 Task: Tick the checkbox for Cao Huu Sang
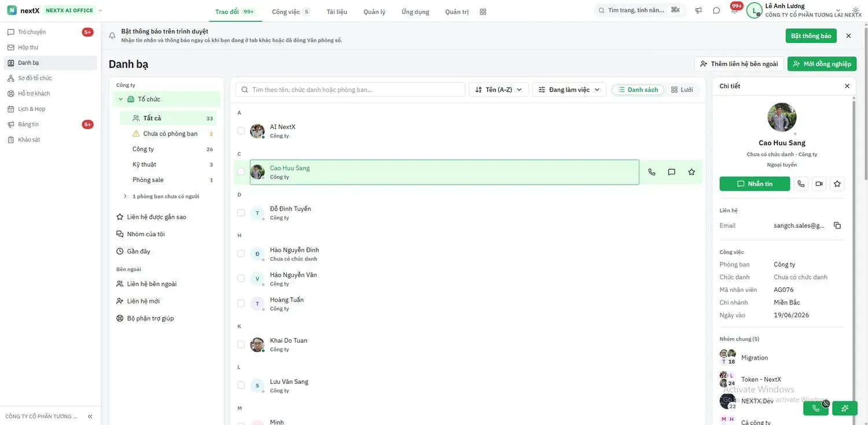(241, 172)
